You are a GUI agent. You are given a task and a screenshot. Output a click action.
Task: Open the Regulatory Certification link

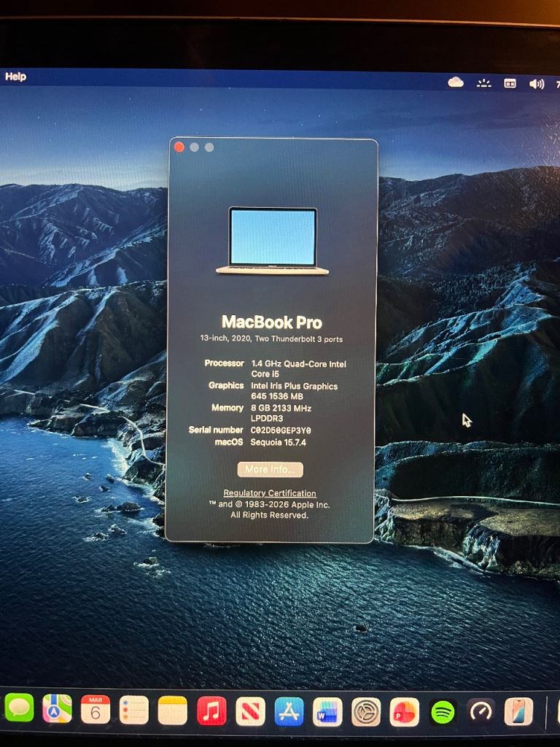(x=270, y=493)
